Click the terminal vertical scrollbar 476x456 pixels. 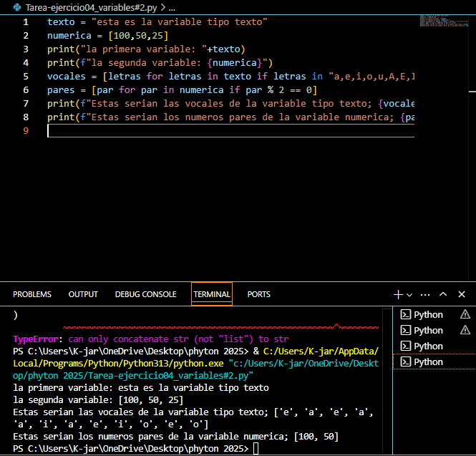point(387,381)
